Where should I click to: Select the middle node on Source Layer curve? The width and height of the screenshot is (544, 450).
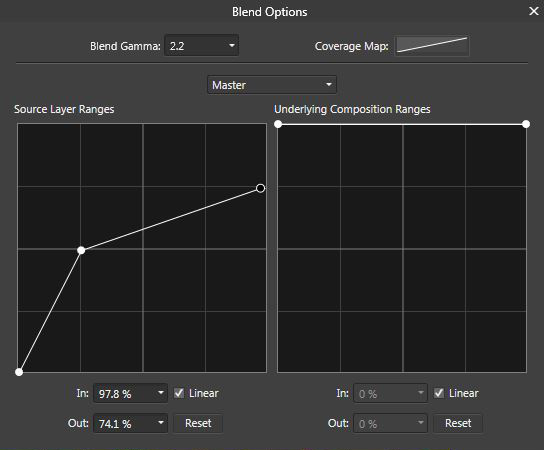coord(81,250)
